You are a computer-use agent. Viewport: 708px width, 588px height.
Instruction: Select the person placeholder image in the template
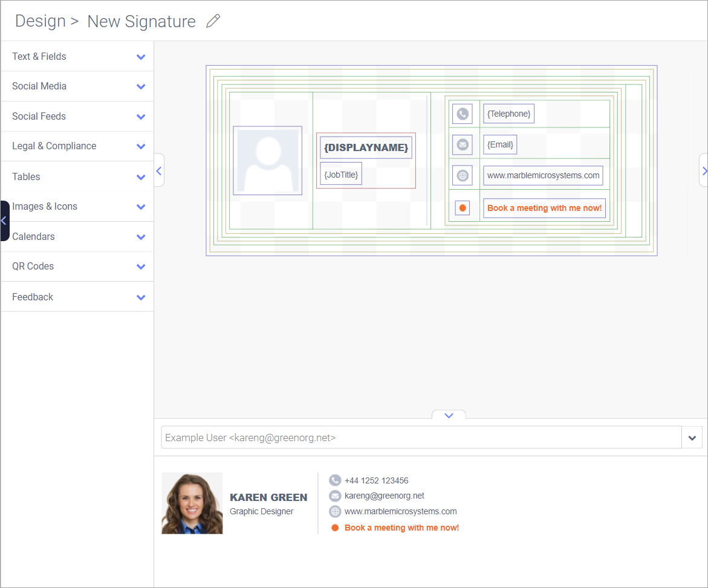point(267,160)
